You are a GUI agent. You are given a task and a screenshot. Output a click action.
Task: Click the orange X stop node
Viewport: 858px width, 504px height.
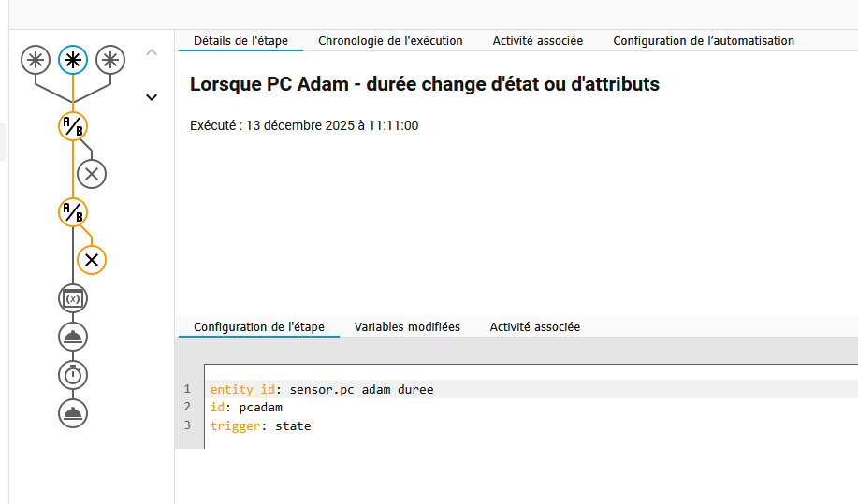pyautogui.click(x=92, y=260)
